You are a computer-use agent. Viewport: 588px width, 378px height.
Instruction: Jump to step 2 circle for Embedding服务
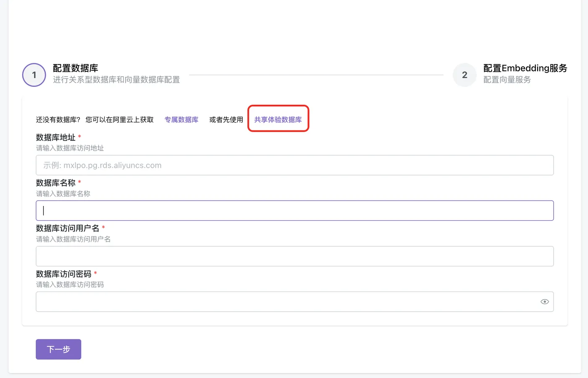pyautogui.click(x=465, y=75)
